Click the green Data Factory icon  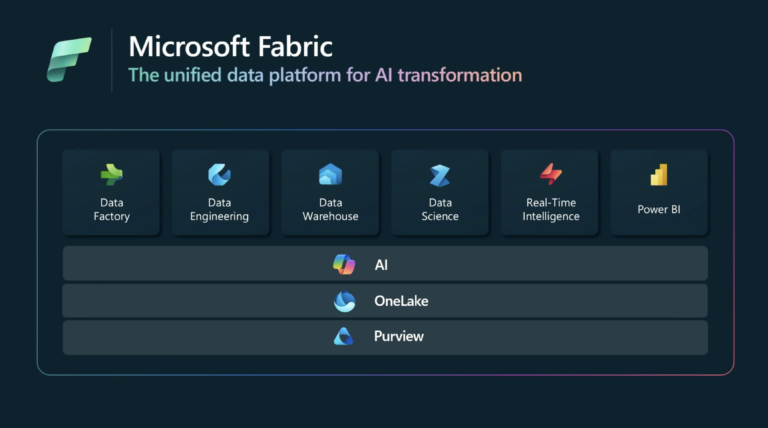pos(111,175)
